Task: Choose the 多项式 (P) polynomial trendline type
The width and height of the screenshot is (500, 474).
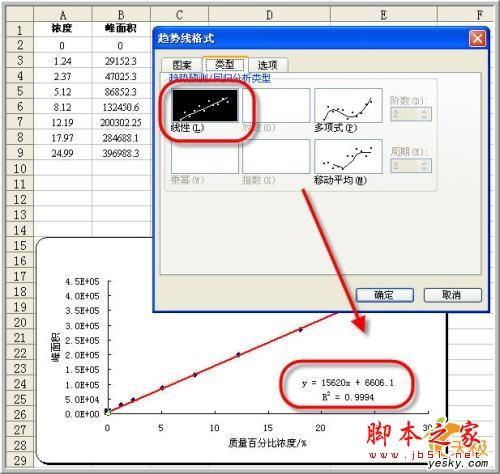Action: point(348,105)
